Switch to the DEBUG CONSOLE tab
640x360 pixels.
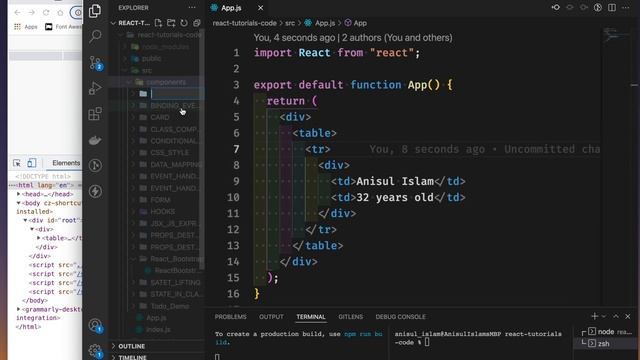click(x=400, y=317)
